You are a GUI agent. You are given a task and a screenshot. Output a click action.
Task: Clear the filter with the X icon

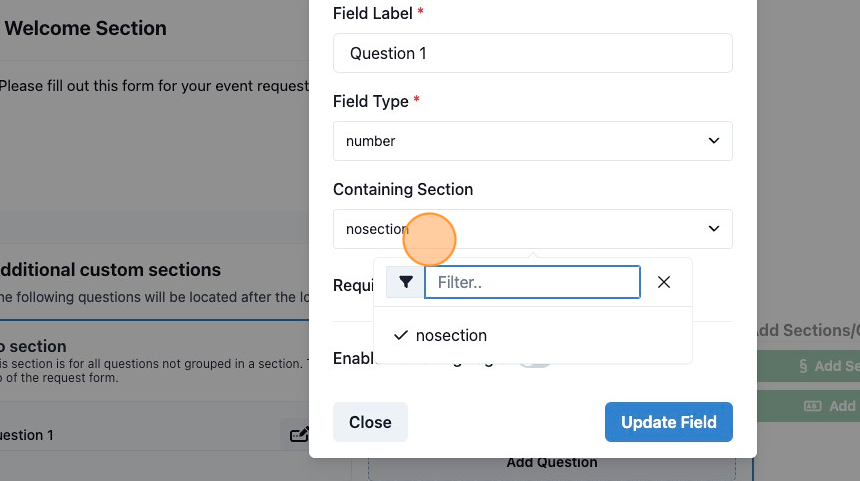point(664,282)
